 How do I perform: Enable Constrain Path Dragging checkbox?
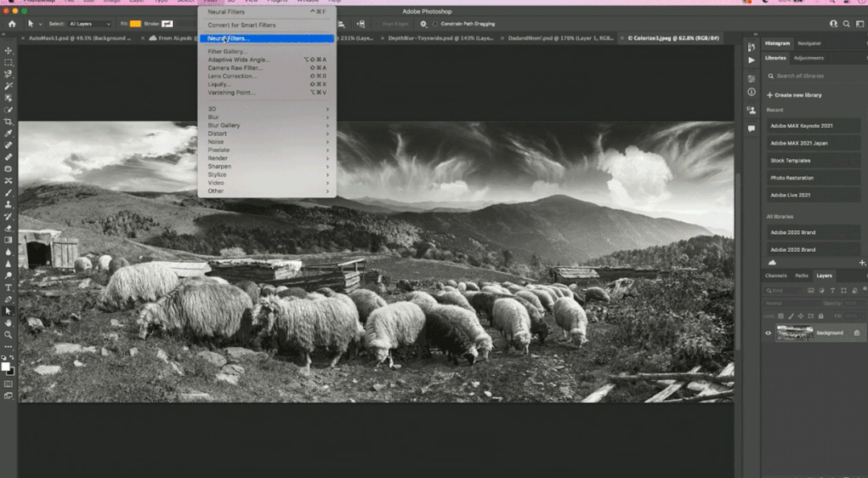(435, 24)
